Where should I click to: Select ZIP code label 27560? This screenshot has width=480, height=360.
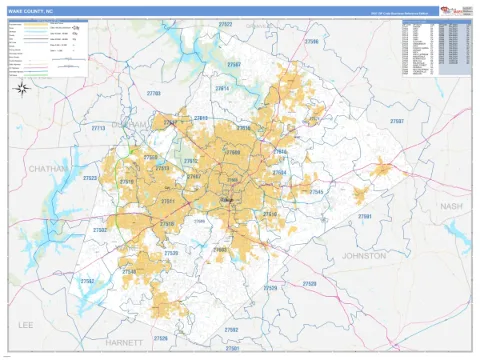click(151, 157)
